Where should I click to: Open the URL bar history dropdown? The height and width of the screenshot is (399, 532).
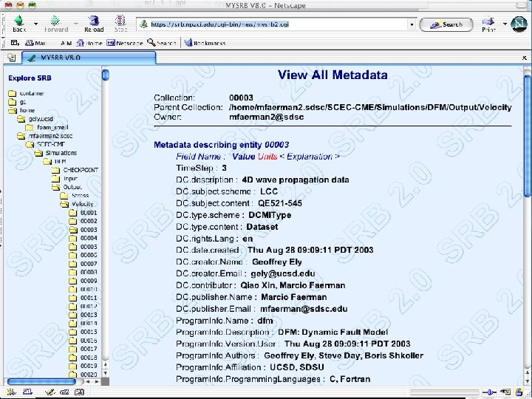412,24
